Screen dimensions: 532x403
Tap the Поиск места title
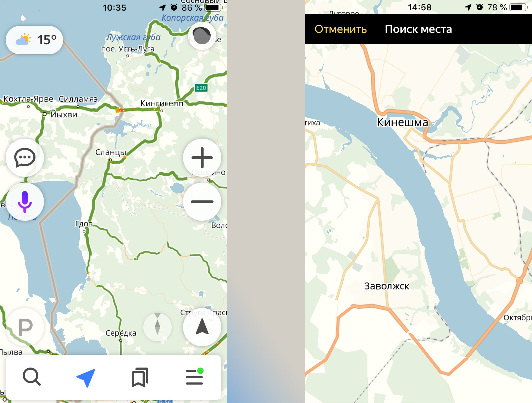pos(419,29)
